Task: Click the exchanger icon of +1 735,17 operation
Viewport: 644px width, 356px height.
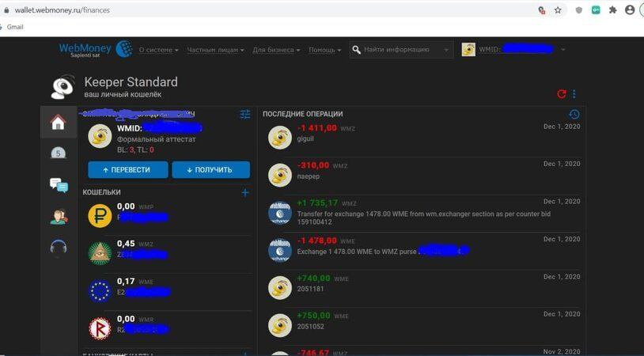Action: click(x=280, y=212)
